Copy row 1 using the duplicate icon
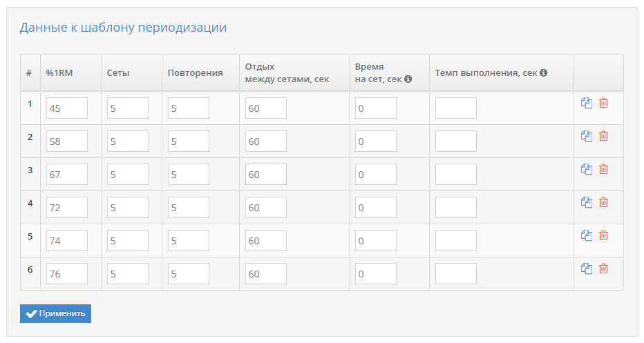 coord(587,103)
